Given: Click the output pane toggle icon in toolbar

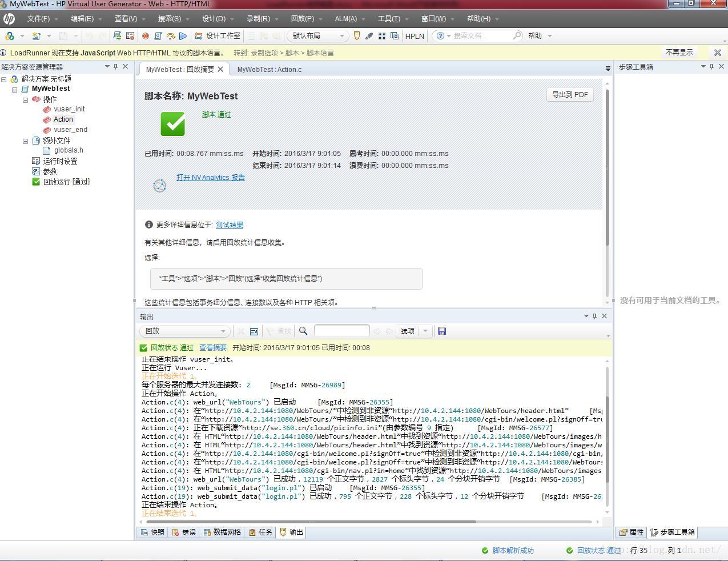Looking at the screenshot, I should 357,36.
